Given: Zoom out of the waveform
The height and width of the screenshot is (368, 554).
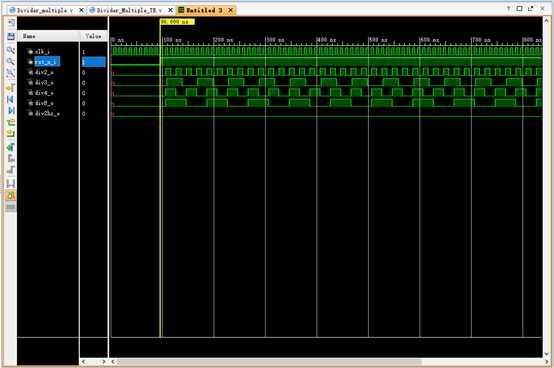Looking at the screenshot, I should point(11,61).
